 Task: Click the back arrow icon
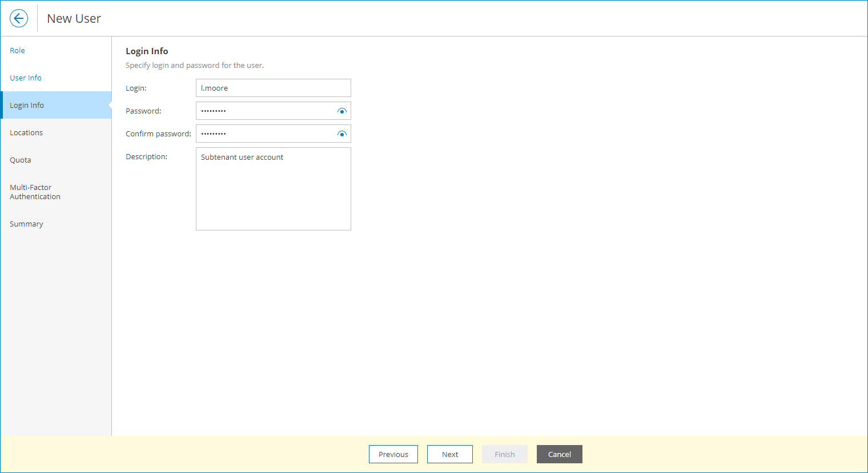coord(19,18)
